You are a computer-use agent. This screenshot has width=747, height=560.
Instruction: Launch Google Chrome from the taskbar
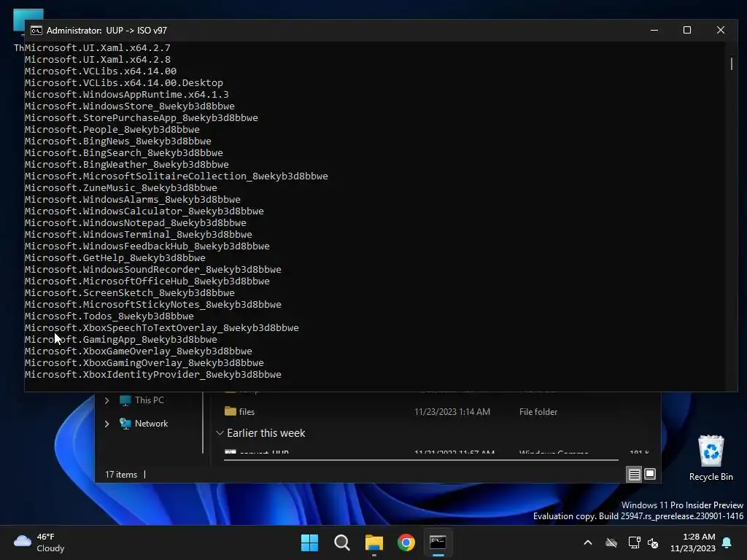[x=406, y=542]
